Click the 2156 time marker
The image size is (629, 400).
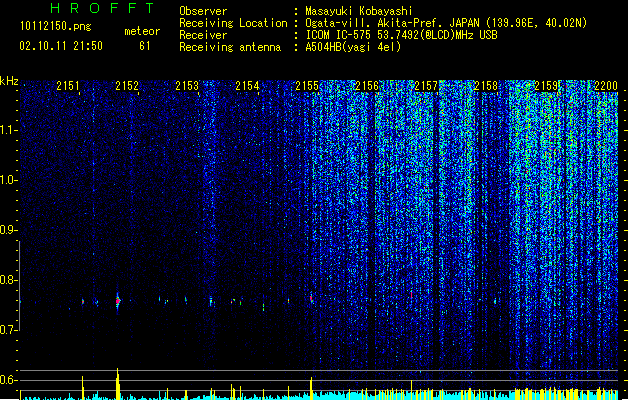[x=367, y=85]
